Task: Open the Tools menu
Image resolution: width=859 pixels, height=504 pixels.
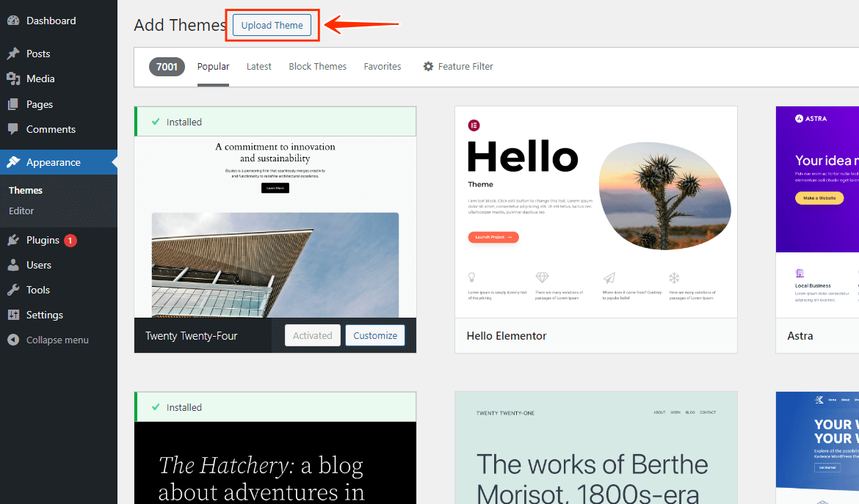Action: [59, 290]
